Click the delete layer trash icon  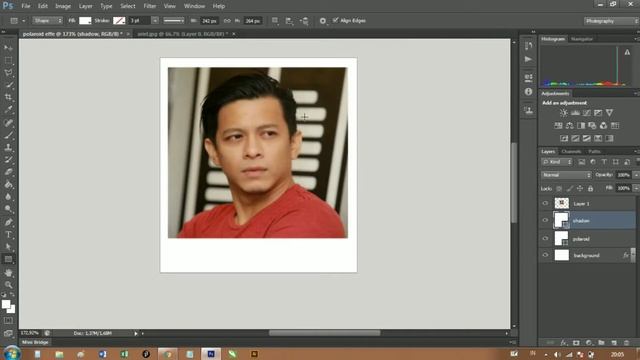click(627, 343)
